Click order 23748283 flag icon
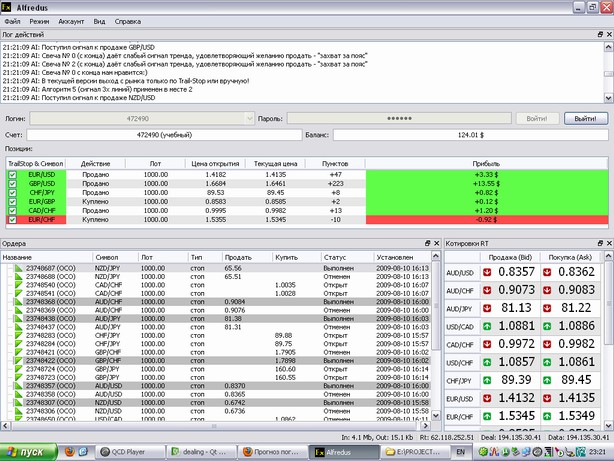 tap(18, 335)
